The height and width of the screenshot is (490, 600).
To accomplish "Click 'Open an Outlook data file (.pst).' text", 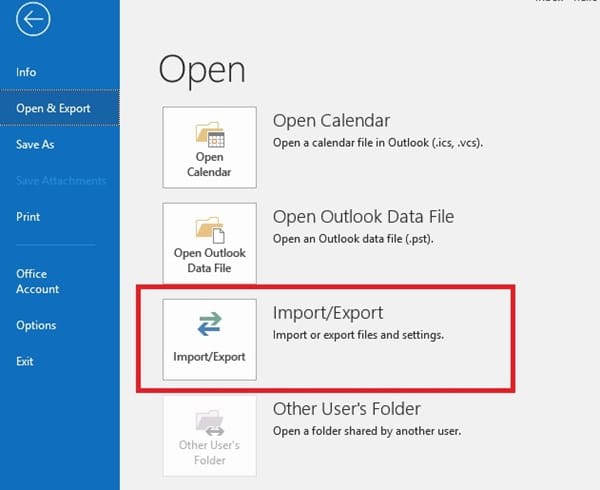I will [353, 239].
